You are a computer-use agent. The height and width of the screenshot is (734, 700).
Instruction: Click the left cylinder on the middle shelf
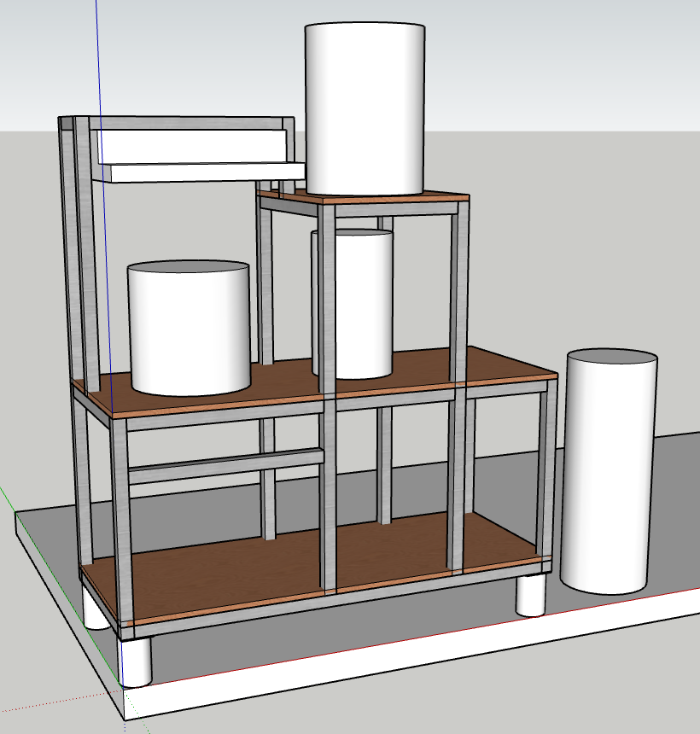pos(189,329)
